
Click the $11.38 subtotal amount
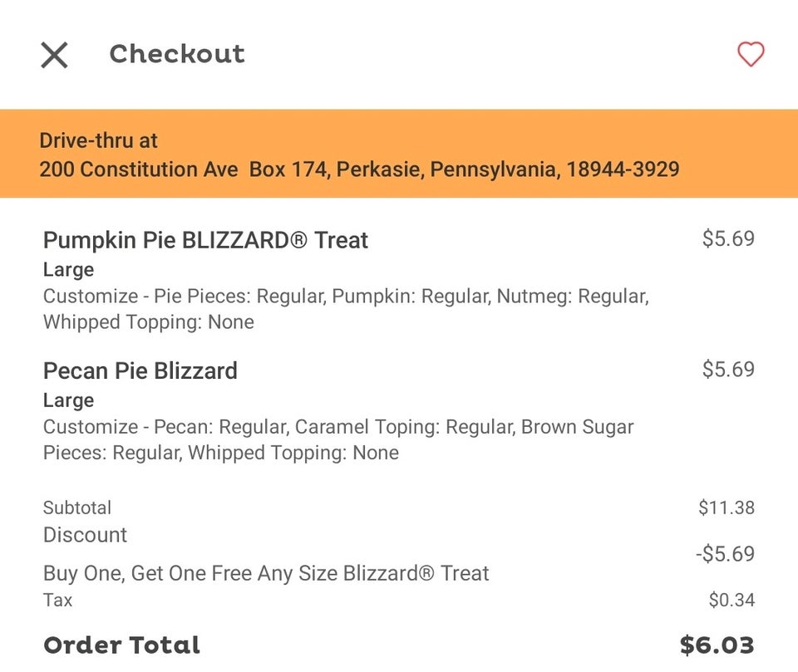(x=727, y=508)
